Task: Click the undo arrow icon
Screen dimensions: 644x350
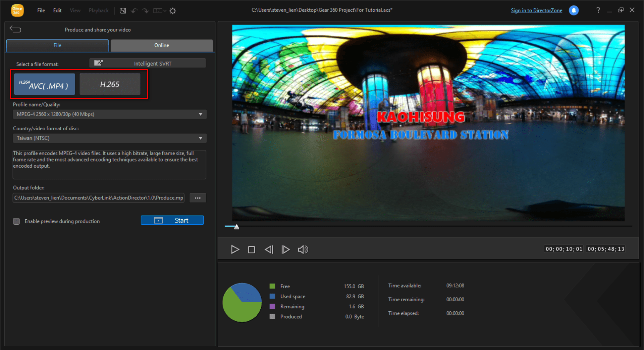Action: pos(134,11)
